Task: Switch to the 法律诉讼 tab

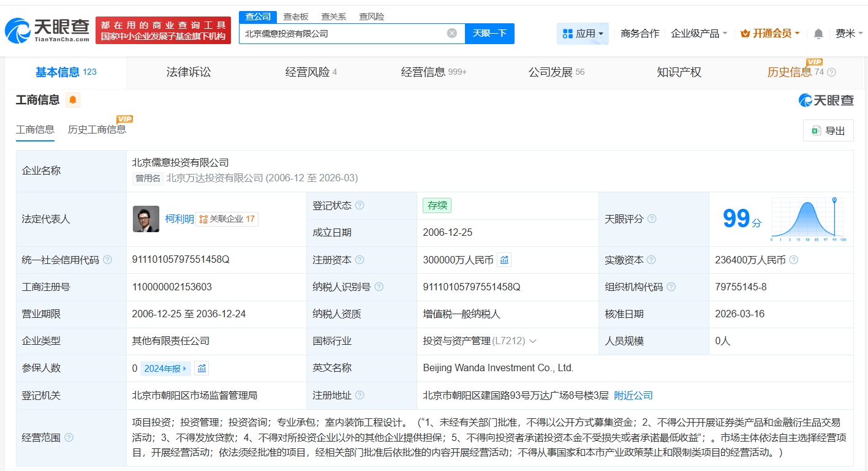Action: tap(188, 72)
